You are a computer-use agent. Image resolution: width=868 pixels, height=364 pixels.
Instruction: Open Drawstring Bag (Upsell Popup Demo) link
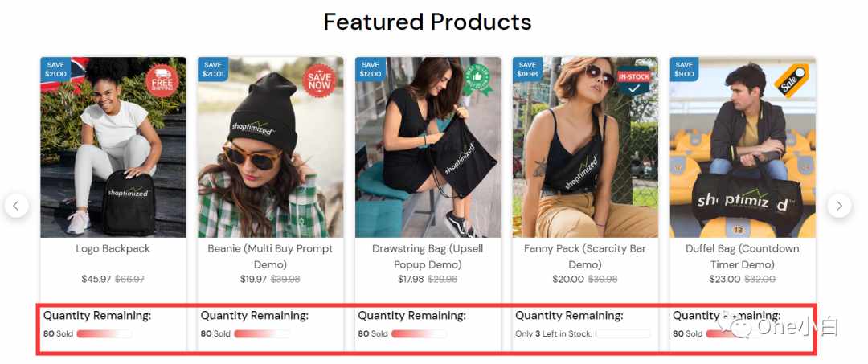(x=428, y=256)
